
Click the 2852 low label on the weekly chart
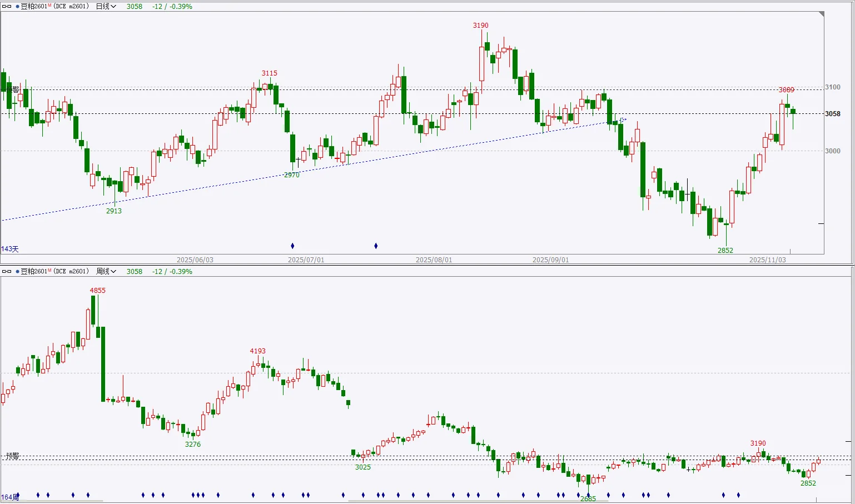click(x=808, y=483)
